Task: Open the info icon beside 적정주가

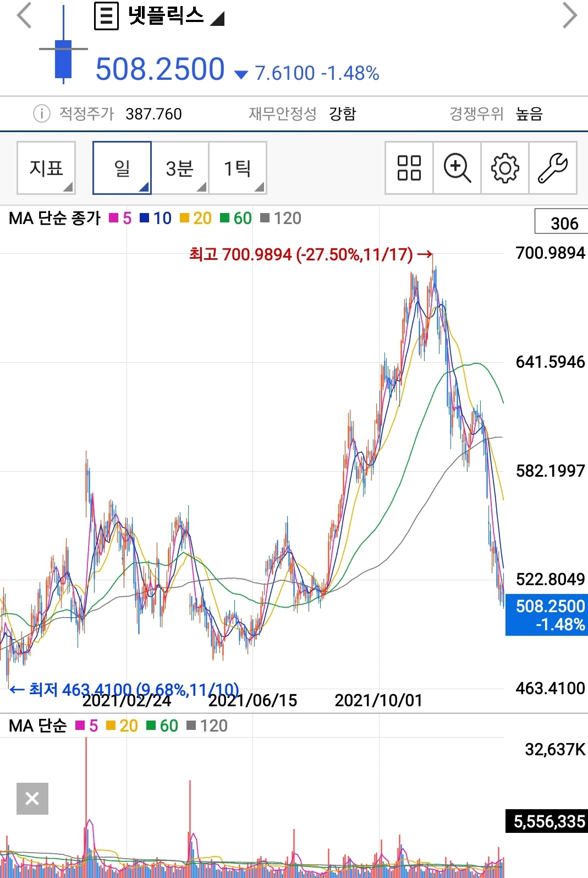Action: pyautogui.click(x=42, y=114)
